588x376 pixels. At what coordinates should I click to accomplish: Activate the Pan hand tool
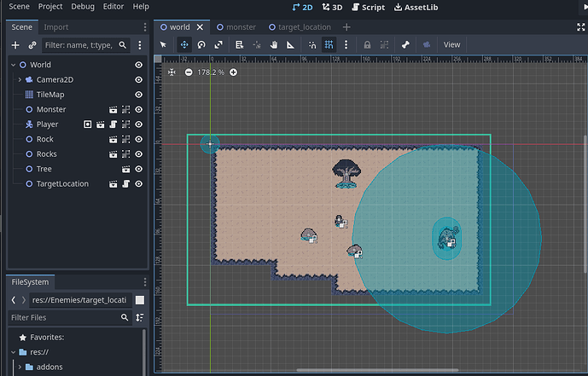[x=274, y=44]
